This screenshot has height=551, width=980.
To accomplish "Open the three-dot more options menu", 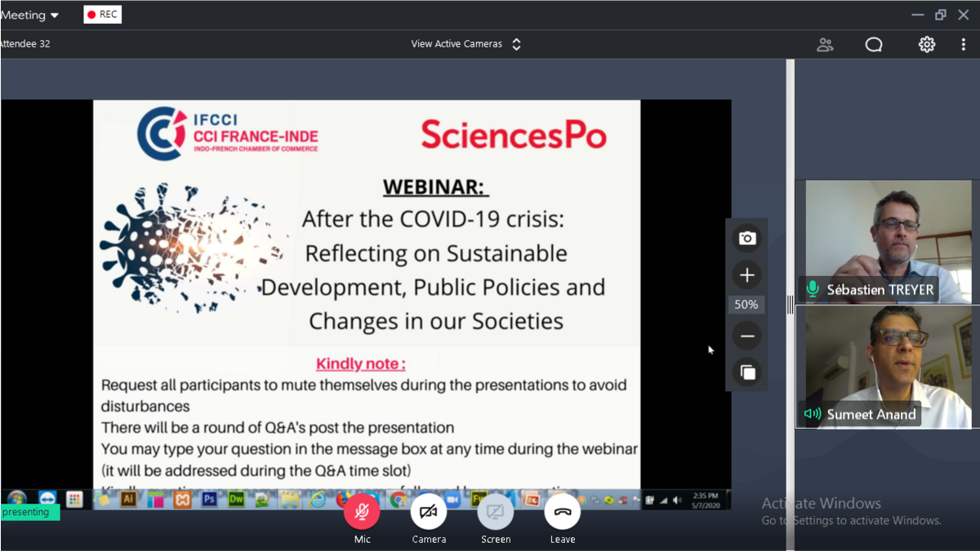I will click(964, 45).
